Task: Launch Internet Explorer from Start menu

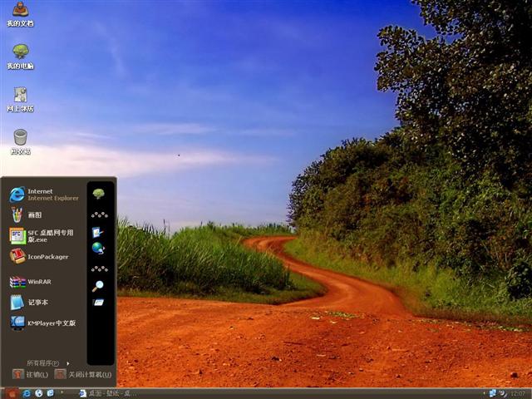Action: click(x=44, y=195)
